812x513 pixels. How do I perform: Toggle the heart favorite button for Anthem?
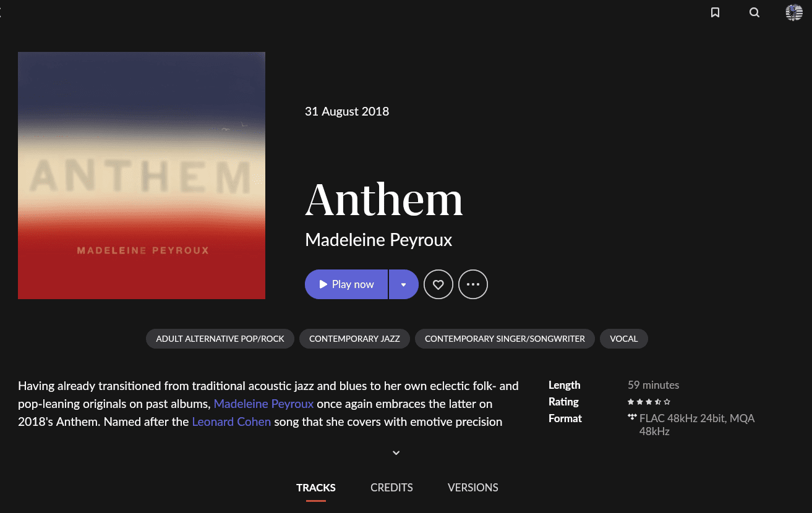(x=438, y=284)
